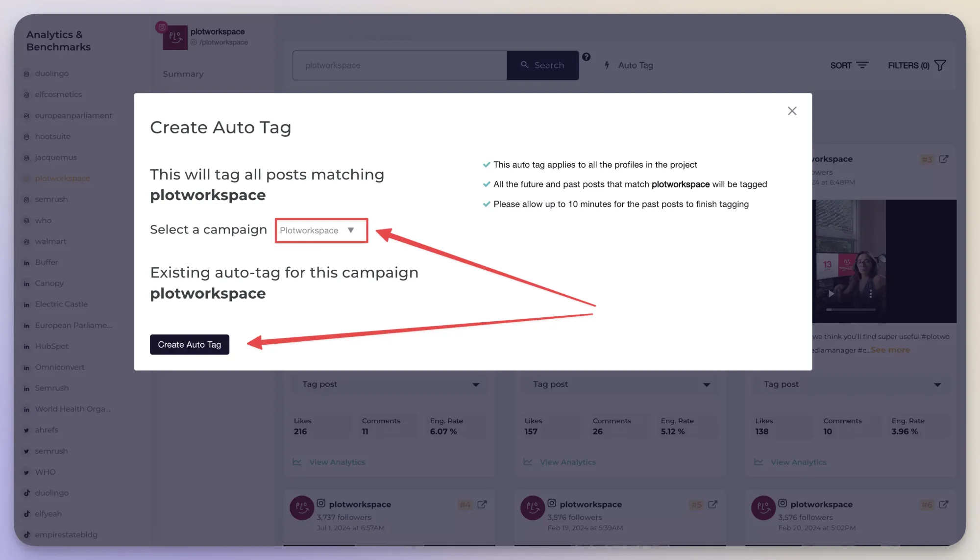Select walmart in the sidebar
980x560 pixels.
click(50, 242)
